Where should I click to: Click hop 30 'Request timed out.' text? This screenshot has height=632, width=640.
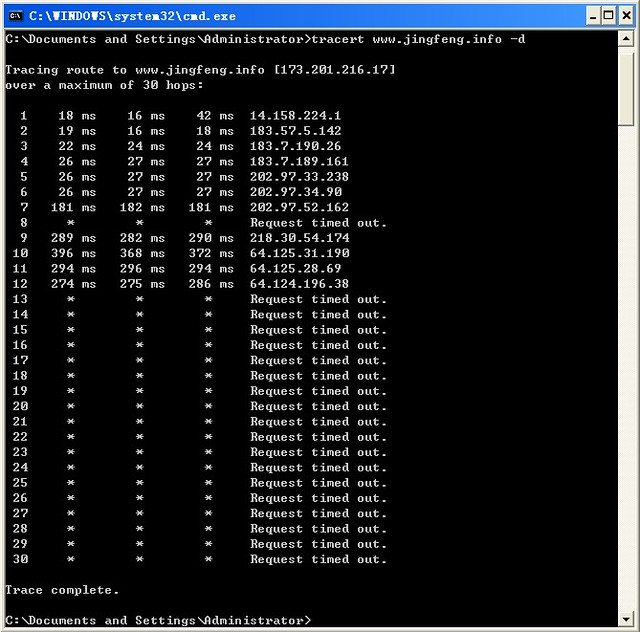click(318, 559)
